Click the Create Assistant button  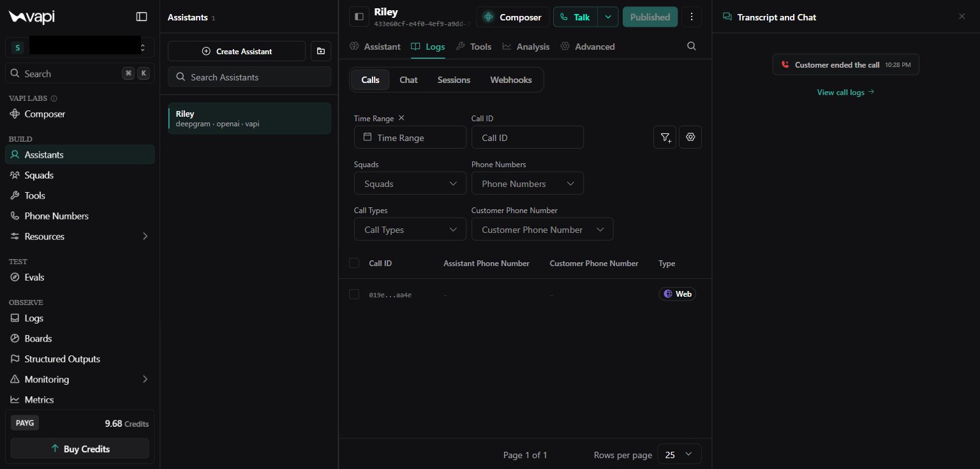coord(237,51)
